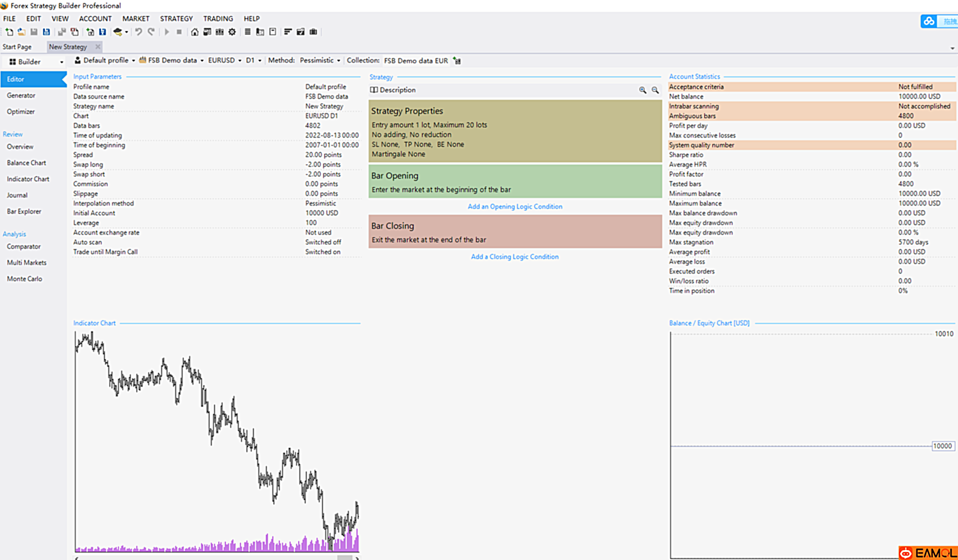Click the sort bars icon in toolbar

coord(288,32)
